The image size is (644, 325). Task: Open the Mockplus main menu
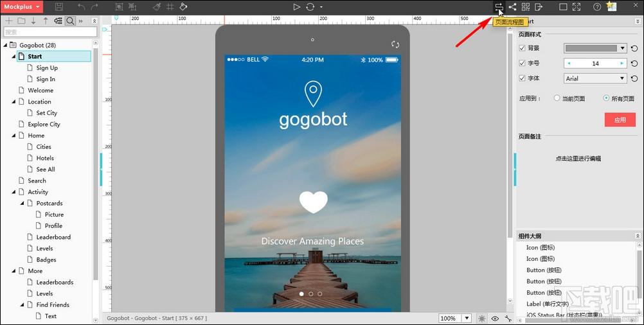point(21,6)
